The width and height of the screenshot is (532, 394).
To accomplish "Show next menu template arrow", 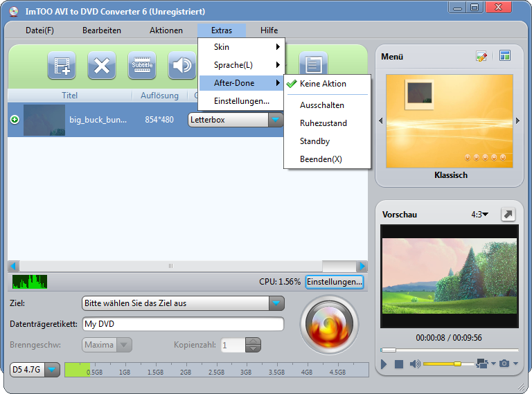I will click(x=517, y=120).
